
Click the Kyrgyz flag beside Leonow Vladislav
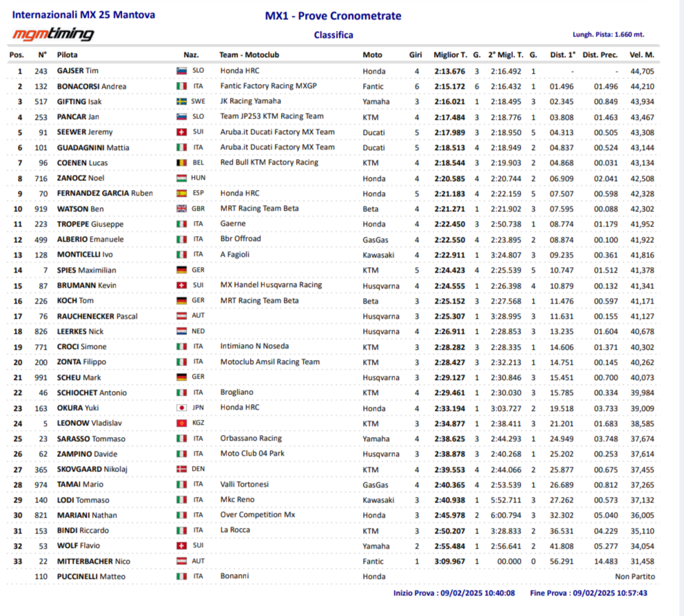[182, 424]
